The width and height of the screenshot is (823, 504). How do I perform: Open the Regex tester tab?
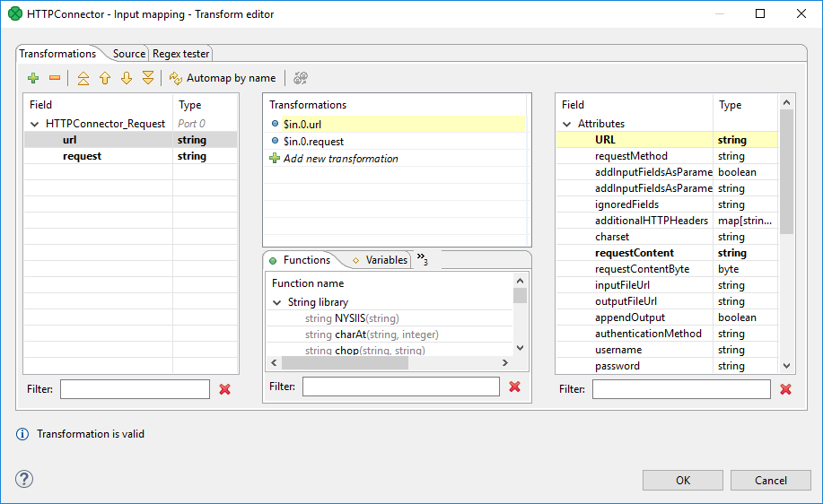point(180,54)
